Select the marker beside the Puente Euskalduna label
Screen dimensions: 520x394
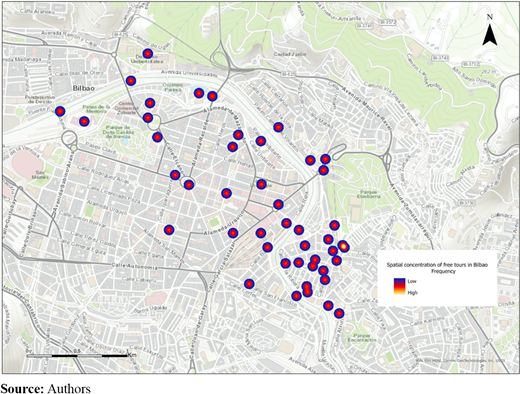pyautogui.click(x=60, y=111)
